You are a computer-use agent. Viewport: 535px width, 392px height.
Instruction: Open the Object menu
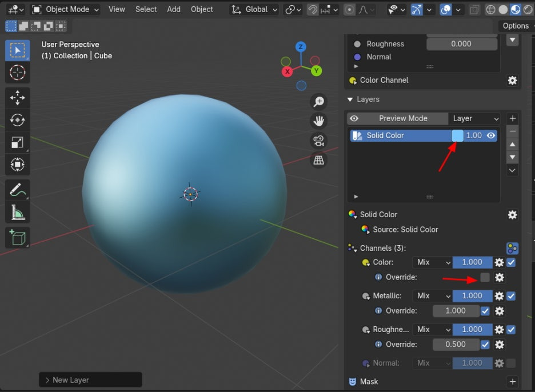(x=202, y=10)
